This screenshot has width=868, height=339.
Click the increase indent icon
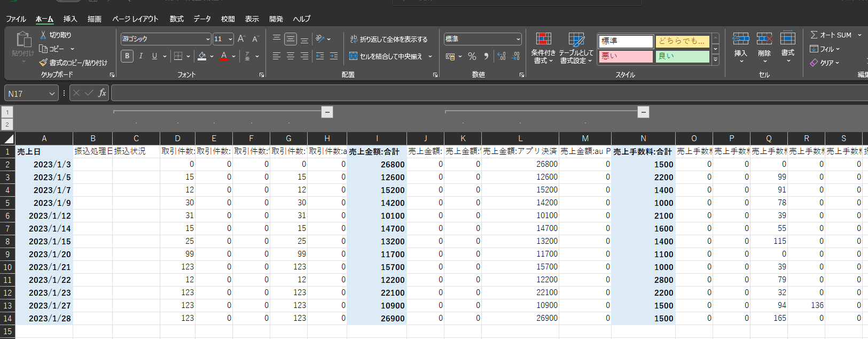[x=333, y=56]
